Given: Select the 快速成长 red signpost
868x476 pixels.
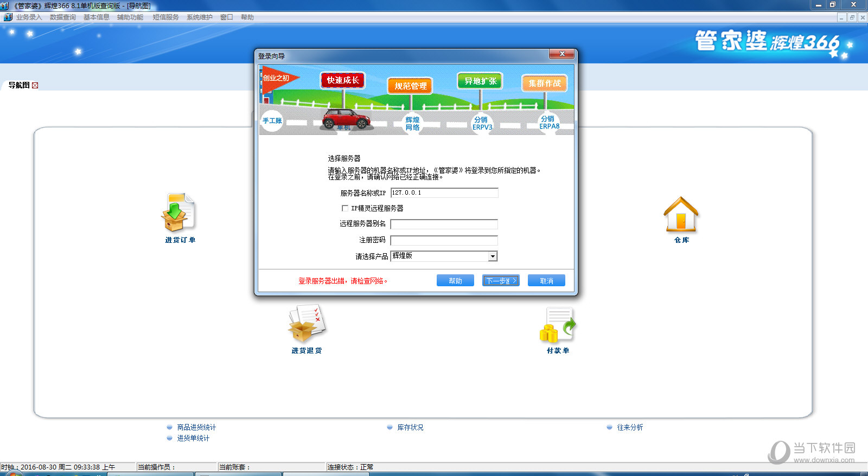Looking at the screenshot, I should [x=343, y=80].
